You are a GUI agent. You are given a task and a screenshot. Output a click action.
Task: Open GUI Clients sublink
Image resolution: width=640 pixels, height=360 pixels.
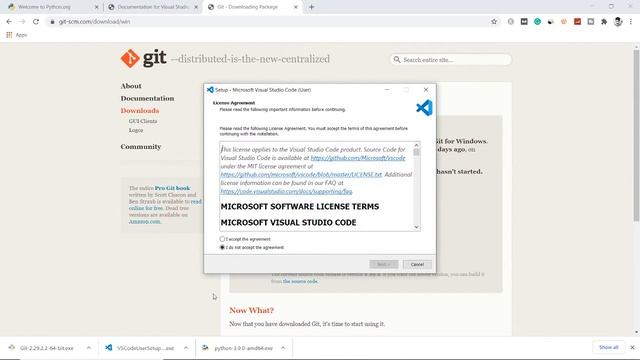[x=143, y=121]
